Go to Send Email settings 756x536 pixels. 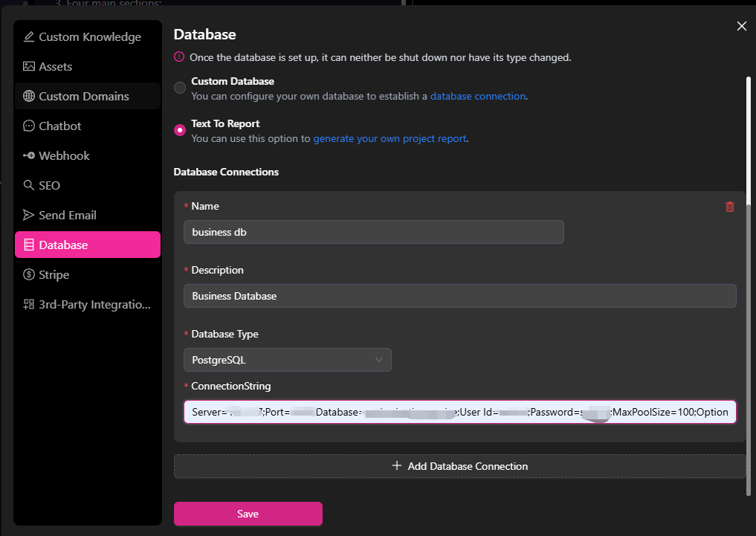tap(88, 215)
